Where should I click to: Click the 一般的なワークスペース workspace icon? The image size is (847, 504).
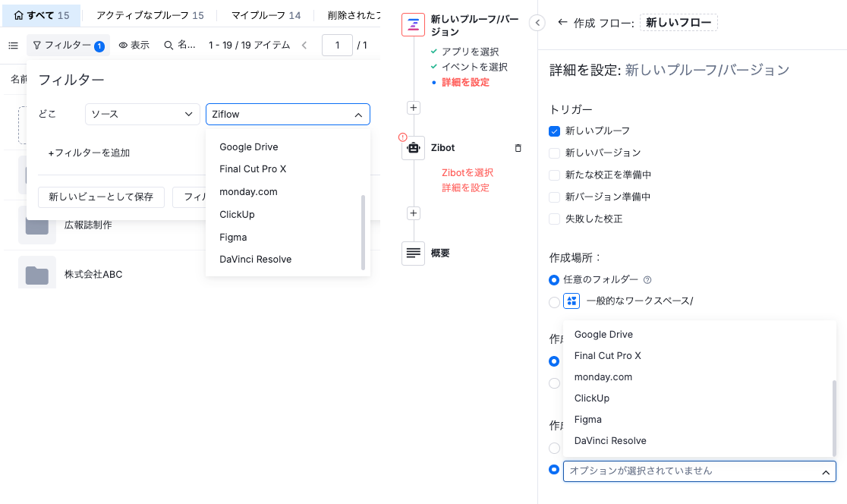571,301
